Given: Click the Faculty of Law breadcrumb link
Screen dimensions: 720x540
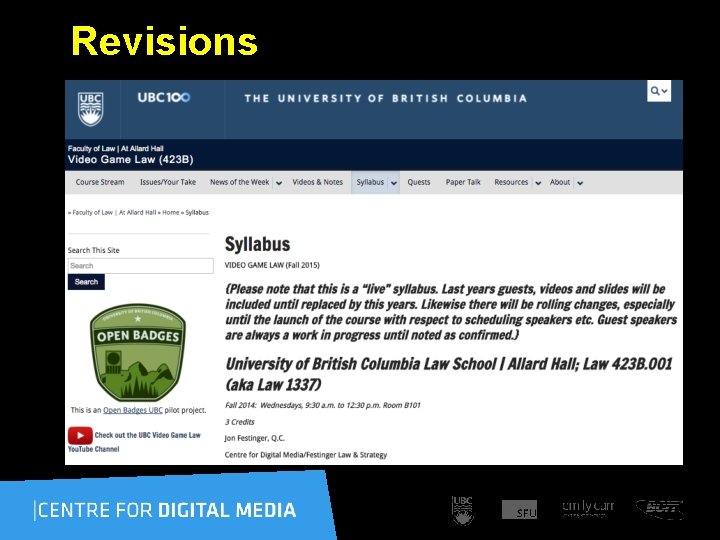Looking at the screenshot, I should pos(92,213).
